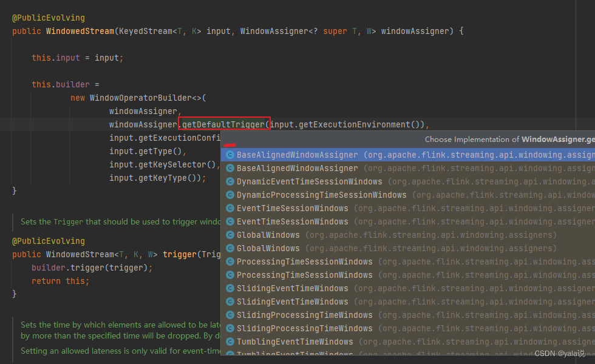Screen dimensions: 595x364
Task: Place cursor on 'this.builder =' line
Action: pyautogui.click(x=66, y=84)
